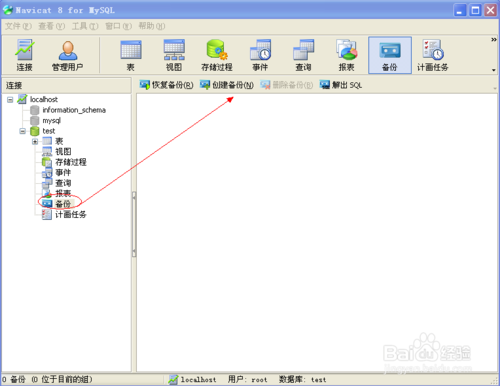Image resolution: width=500 pixels, height=386 pixels.
Task: Select the 计画任务 schedule toolbar icon
Action: click(x=433, y=55)
